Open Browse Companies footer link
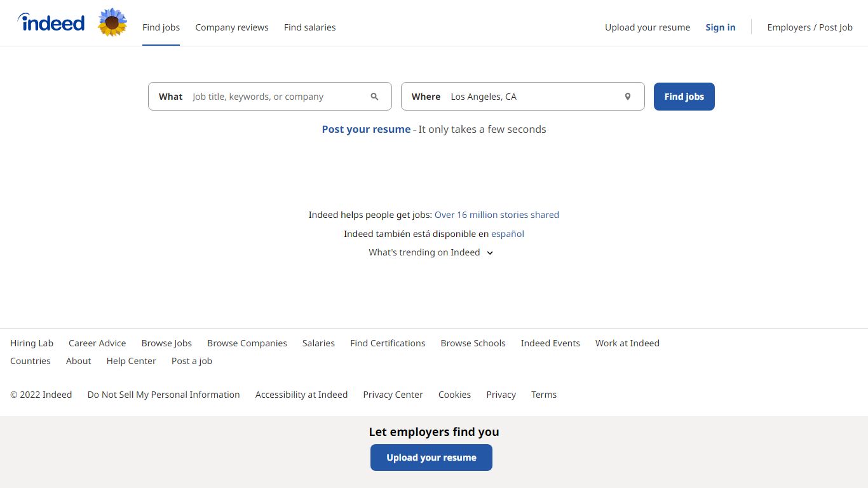 coord(247,343)
